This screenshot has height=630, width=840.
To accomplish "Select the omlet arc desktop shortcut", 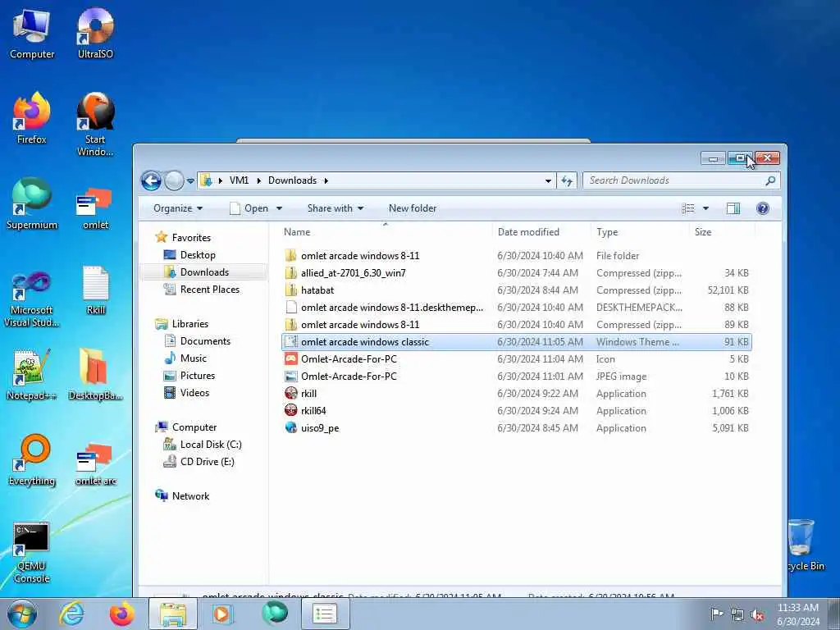I will click(x=95, y=464).
